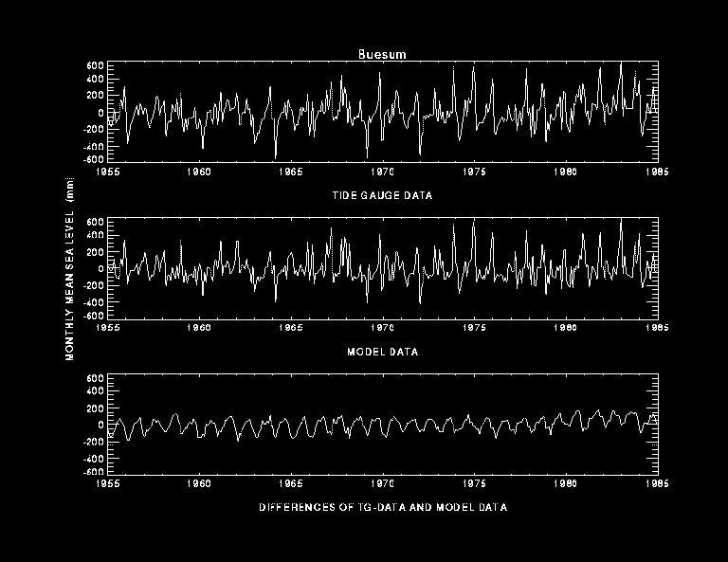728x562 pixels.
Task: Click the 1970 tick label under bottom plot
Action: coord(382,484)
